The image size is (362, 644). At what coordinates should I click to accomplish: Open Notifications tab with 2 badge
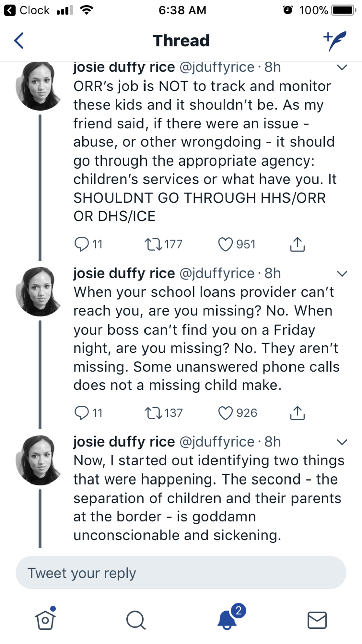pos(228,619)
